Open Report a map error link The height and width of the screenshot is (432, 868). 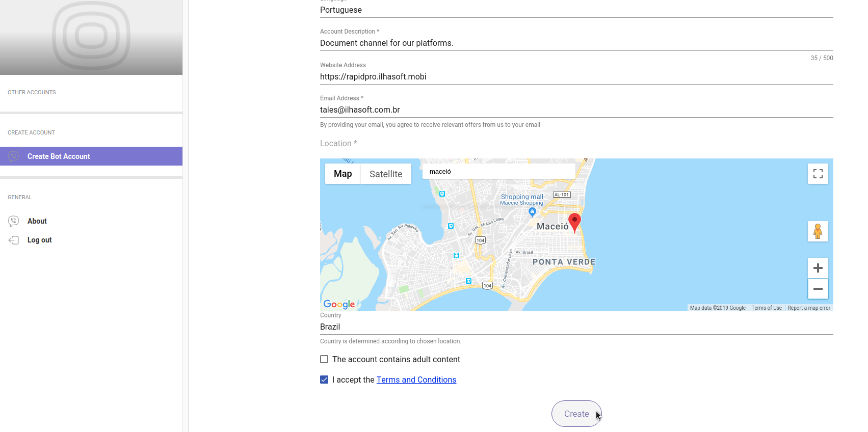coord(808,308)
